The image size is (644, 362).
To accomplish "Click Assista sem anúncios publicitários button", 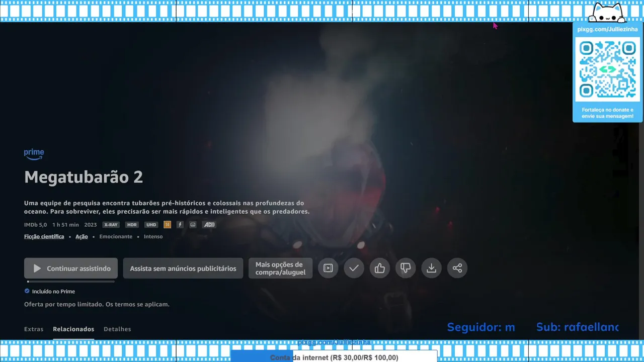I will (183, 268).
